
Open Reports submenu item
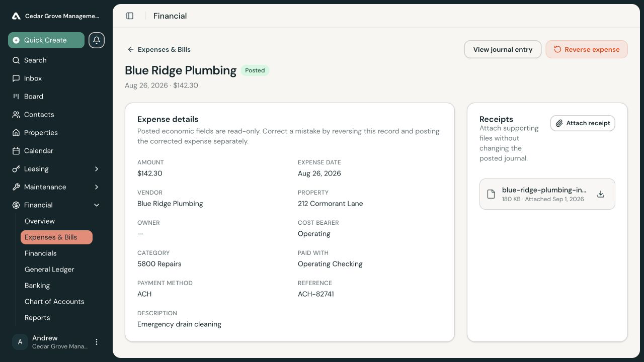tap(37, 318)
